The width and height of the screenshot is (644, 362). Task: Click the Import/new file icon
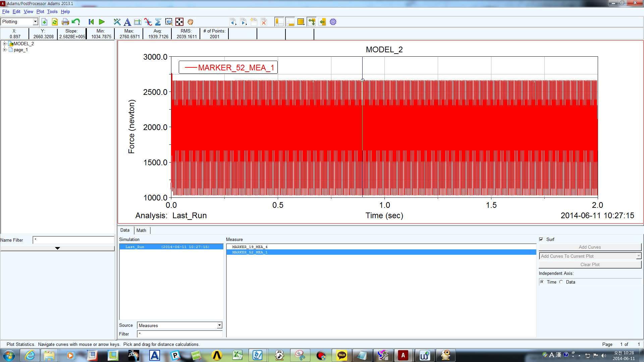[44, 22]
